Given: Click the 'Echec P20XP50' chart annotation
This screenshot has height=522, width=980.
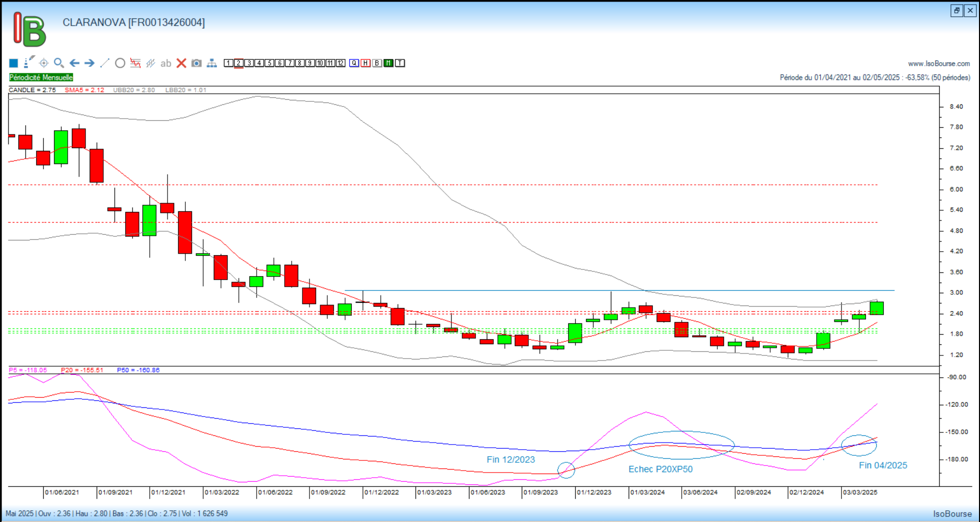Looking at the screenshot, I should point(660,469).
